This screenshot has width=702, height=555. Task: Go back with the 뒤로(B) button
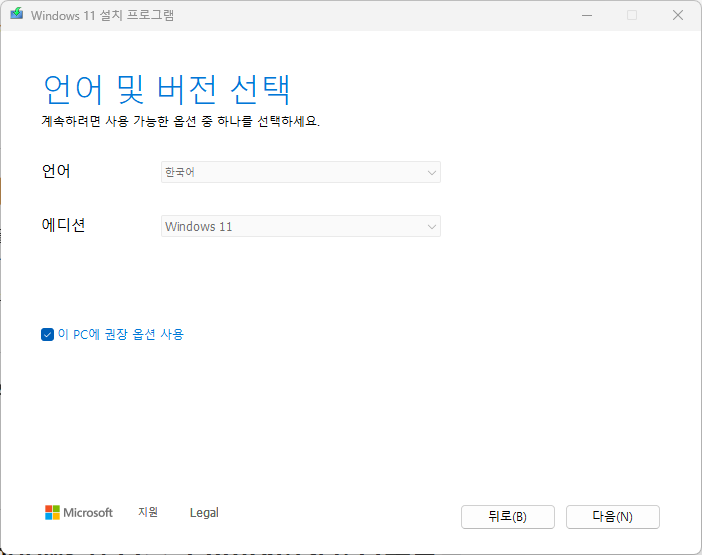pyautogui.click(x=508, y=517)
